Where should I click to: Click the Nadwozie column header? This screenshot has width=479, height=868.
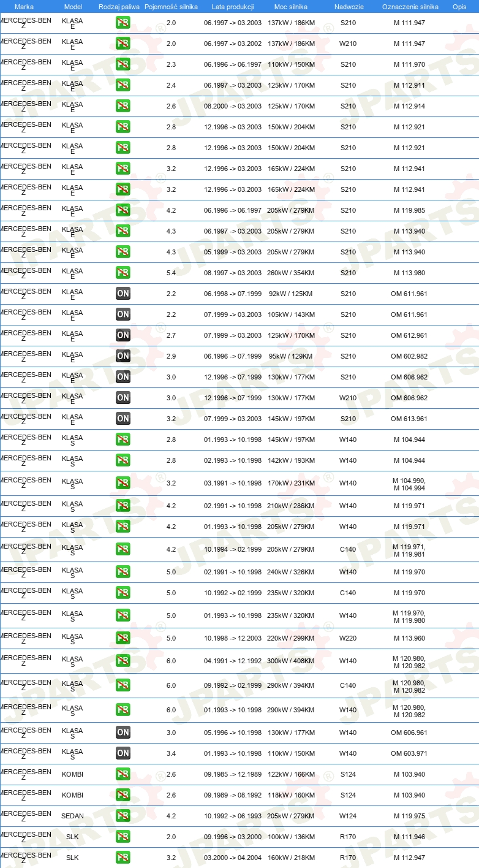(349, 7)
